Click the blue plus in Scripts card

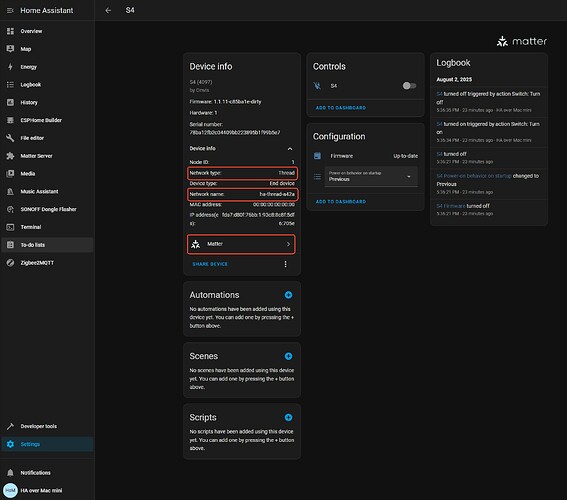[288, 418]
